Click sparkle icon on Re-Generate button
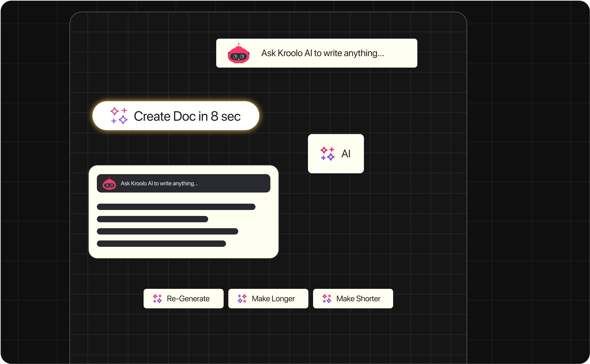Viewport: 590px width, 364px height. coord(157,299)
